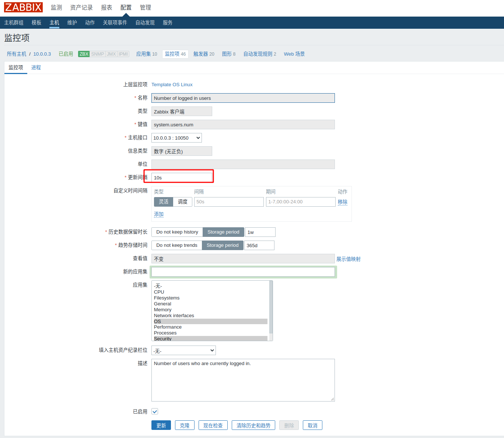The width and height of the screenshot is (504, 438).
Task: Open 应用集 10 link
Action: (147, 54)
